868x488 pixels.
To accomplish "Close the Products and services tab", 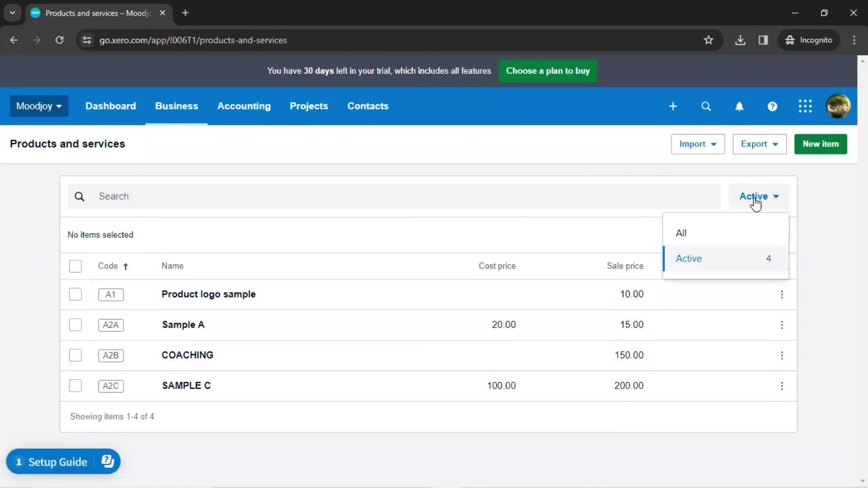I will [x=162, y=13].
